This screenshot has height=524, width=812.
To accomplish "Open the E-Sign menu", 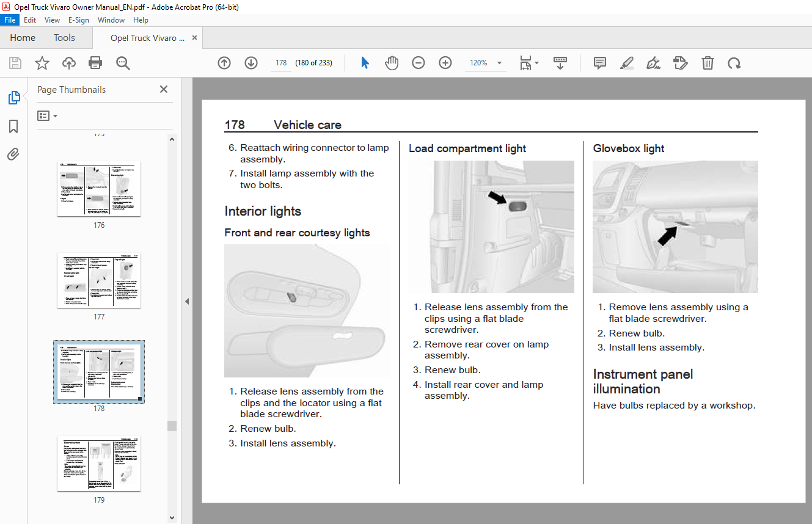I will click(79, 20).
